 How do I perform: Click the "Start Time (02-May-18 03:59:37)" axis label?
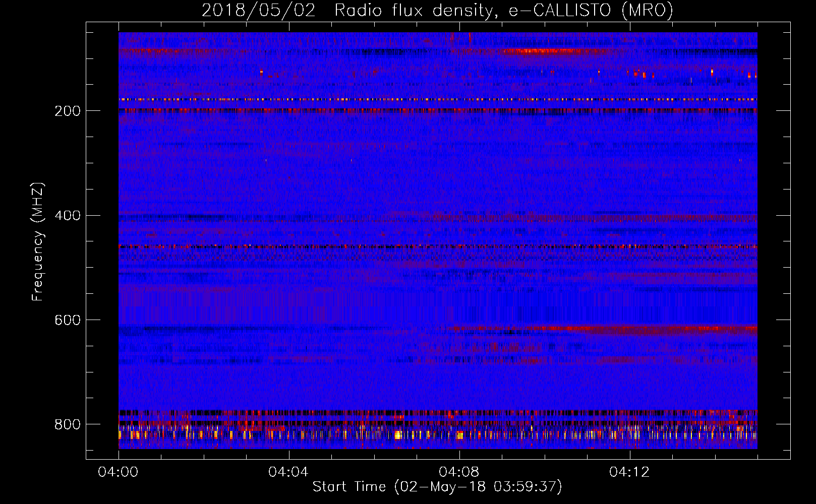coord(437,487)
